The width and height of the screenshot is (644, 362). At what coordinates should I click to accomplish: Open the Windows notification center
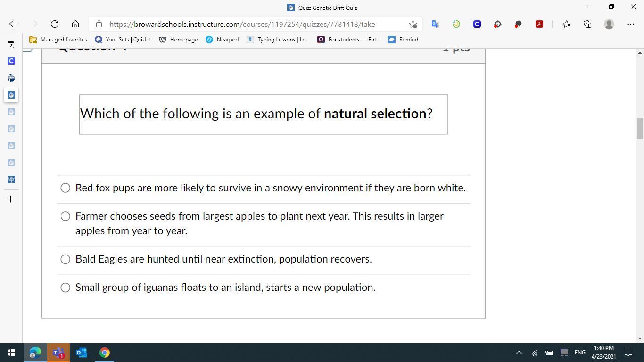(x=628, y=353)
